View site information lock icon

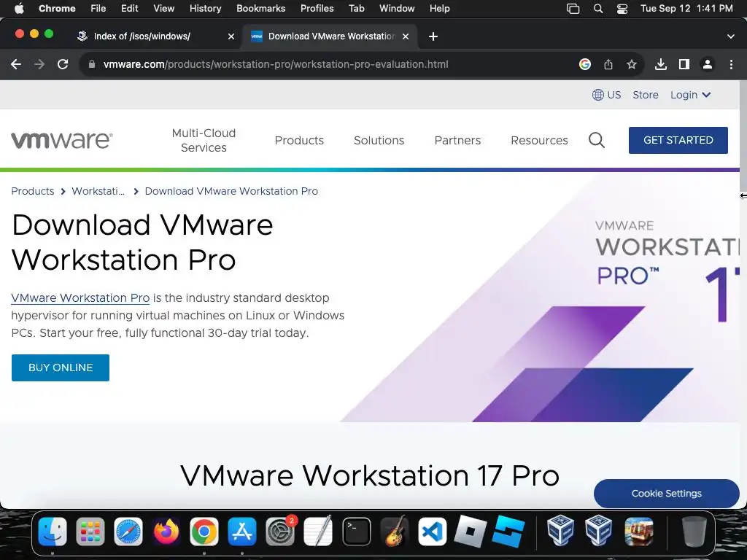pos(92,64)
